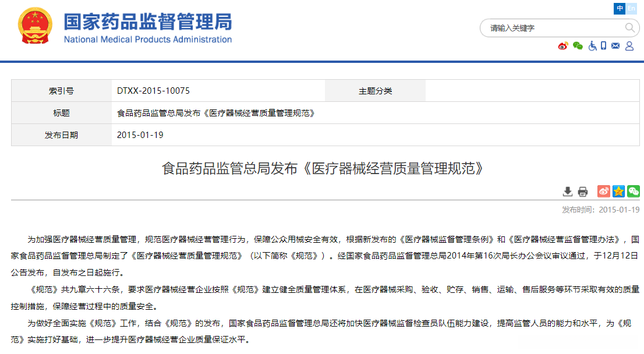Share article to Weibo red icon
The width and height of the screenshot is (644, 354).
coord(603,191)
